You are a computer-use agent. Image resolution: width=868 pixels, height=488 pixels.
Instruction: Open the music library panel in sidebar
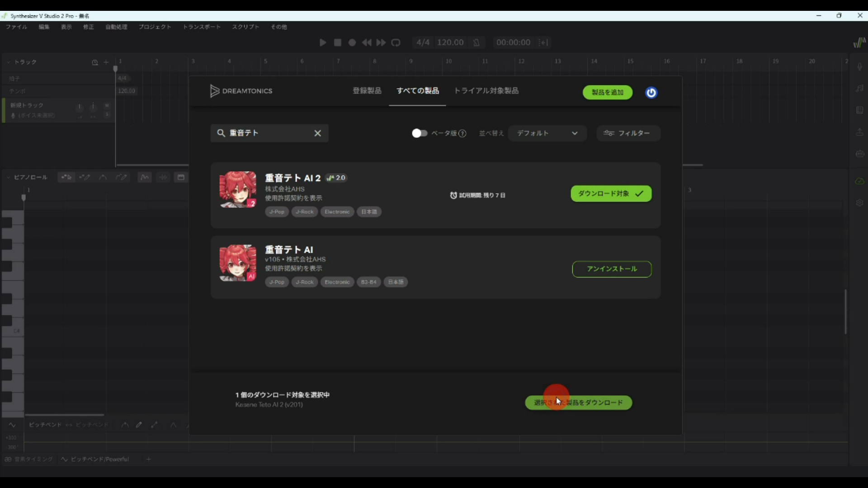[x=860, y=88]
